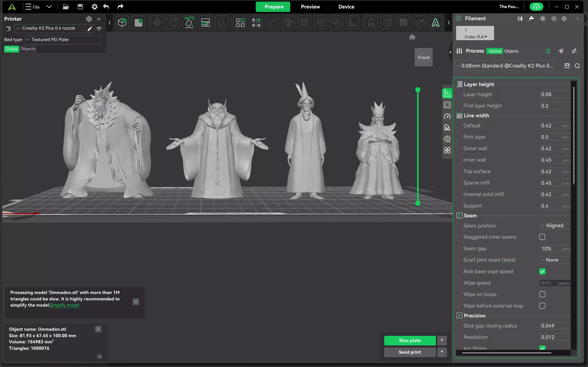Viewport: 588px width, 367px height.
Task: Select Global in the Process panel
Action: click(x=495, y=51)
